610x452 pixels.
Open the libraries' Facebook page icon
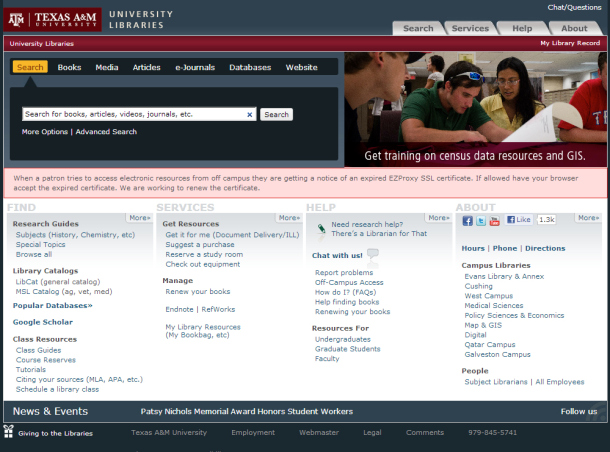[467, 220]
